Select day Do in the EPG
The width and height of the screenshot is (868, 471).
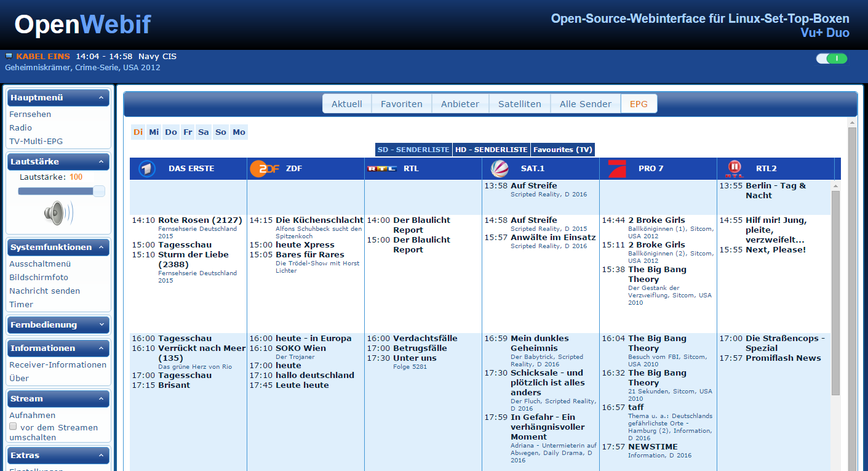171,132
